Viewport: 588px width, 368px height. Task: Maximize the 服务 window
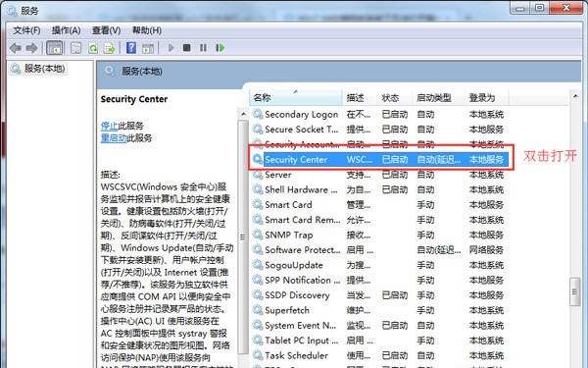tap(539, 8)
